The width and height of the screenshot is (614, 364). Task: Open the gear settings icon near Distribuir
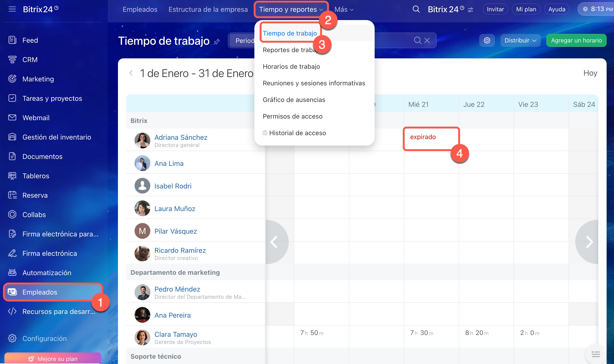(x=487, y=40)
